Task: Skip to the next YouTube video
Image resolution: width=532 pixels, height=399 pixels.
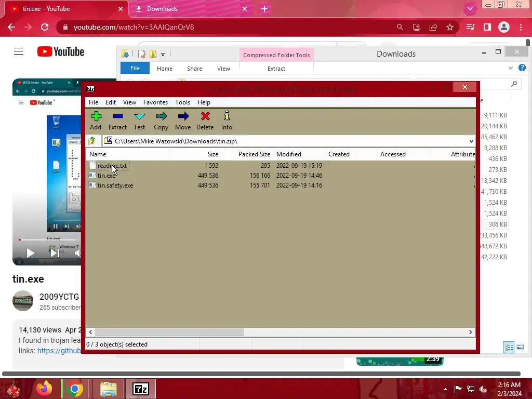Action: (x=54, y=253)
